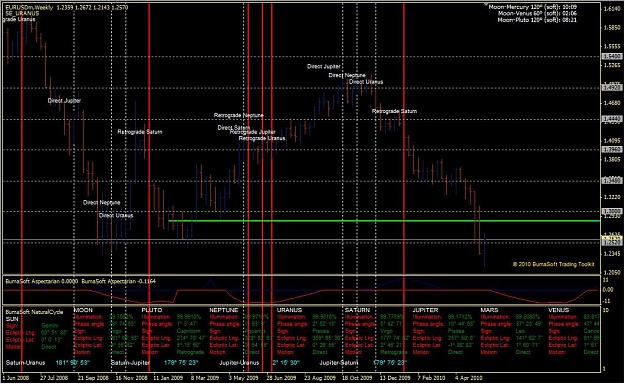Click the SUN heading in NaturalCycle panel
This screenshot has height=384, width=625.
(x=12, y=319)
